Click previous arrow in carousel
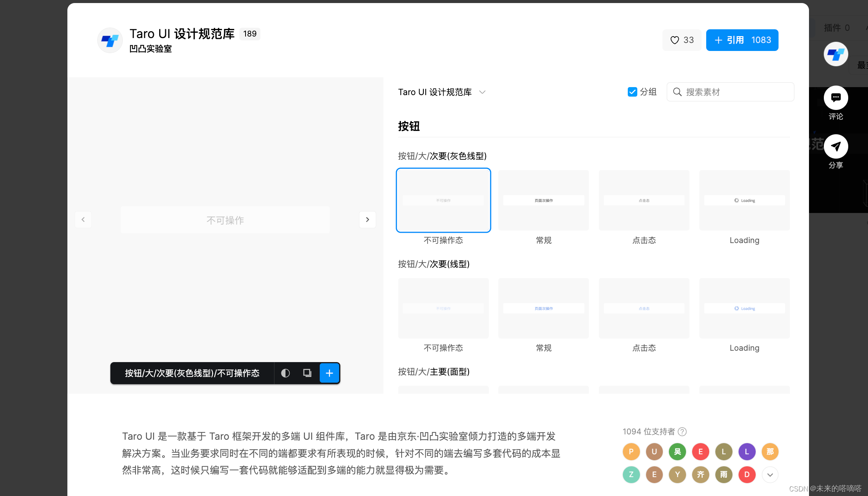Image resolution: width=868 pixels, height=496 pixels. point(83,220)
